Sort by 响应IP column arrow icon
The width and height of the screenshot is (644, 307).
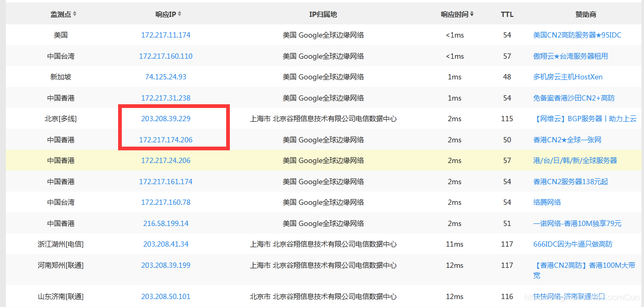click(x=180, y=14)
